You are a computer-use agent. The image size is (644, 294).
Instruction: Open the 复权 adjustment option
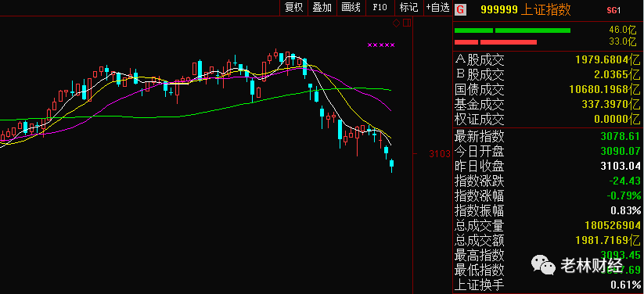293,7
